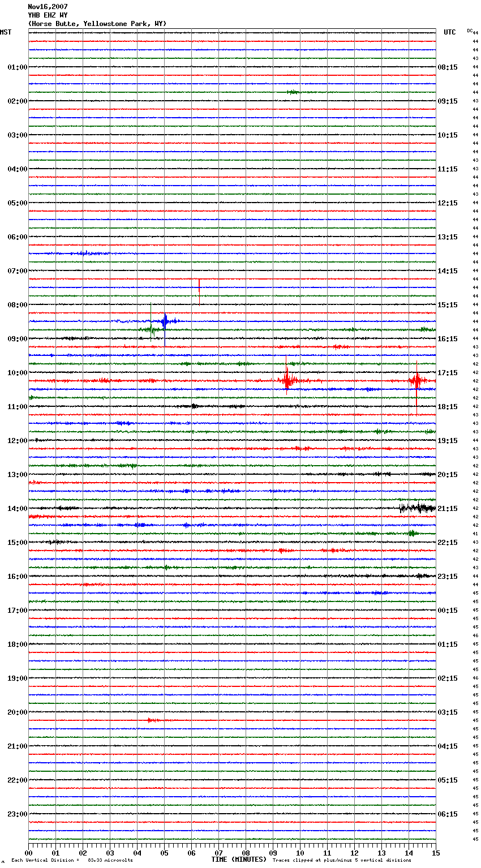
Task: Click the 17:15 UTC time label
Action: [448, 373]
